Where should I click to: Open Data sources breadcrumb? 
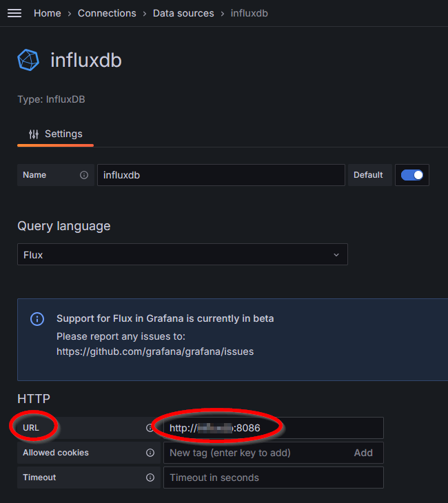[x=183, y=13]
